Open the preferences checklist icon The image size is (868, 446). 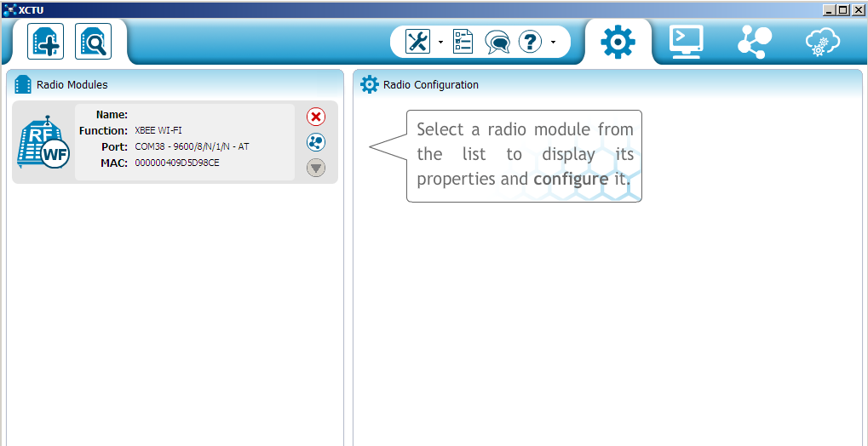tap(463, 42)
